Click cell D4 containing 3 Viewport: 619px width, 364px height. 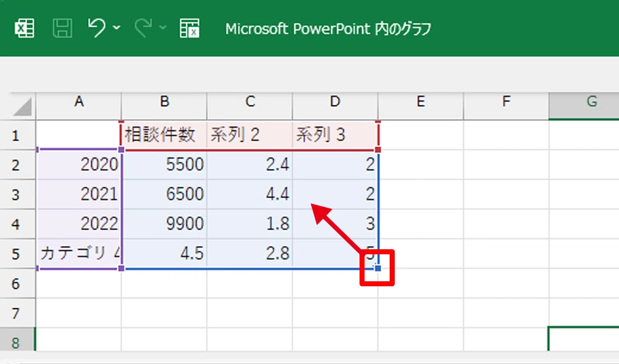click(x=335, y=224)
